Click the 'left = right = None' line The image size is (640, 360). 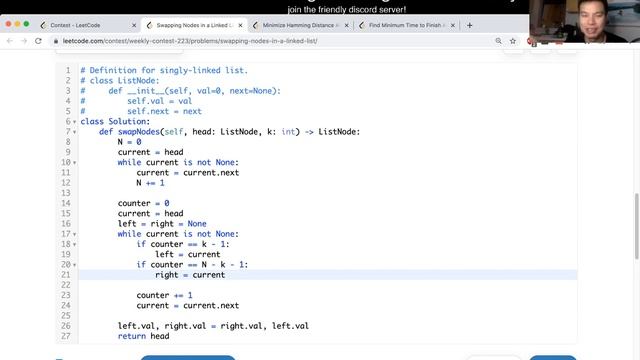[162, 224]
